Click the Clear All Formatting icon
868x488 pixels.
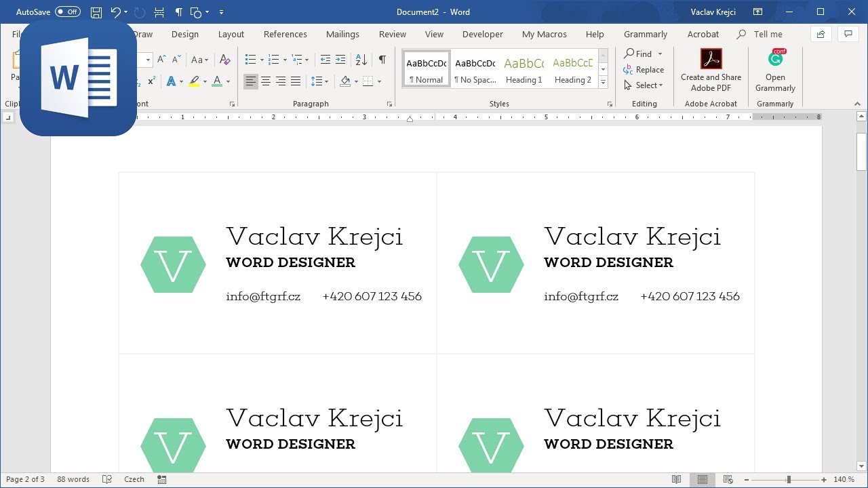[225, 60]
